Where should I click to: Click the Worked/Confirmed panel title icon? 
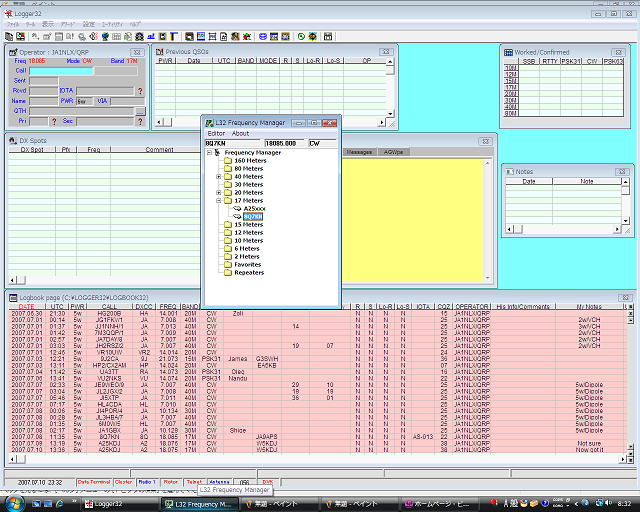pyautogui.click(x=508, y=52)
